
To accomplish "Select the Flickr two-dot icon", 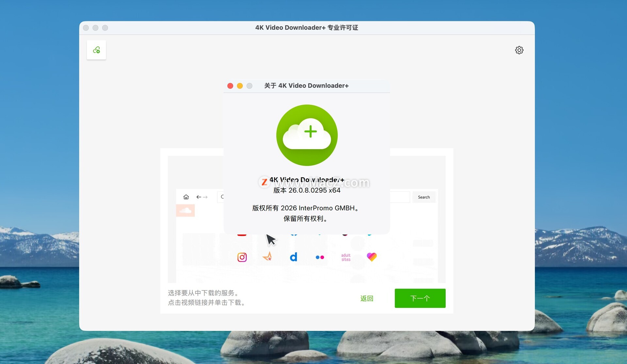I will pos(320,257).
